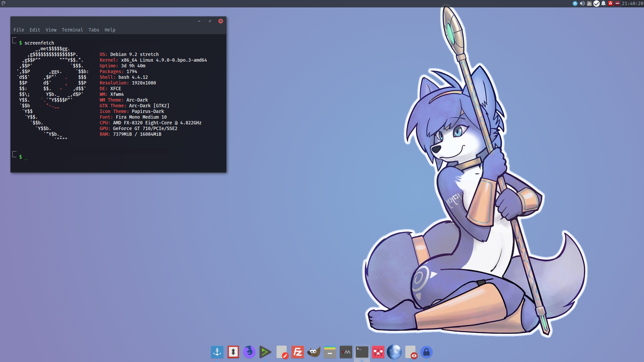Screen dimensions: 644x362
Task: Click the top-left panel menu icon
Action: click(x=3, y=3)
